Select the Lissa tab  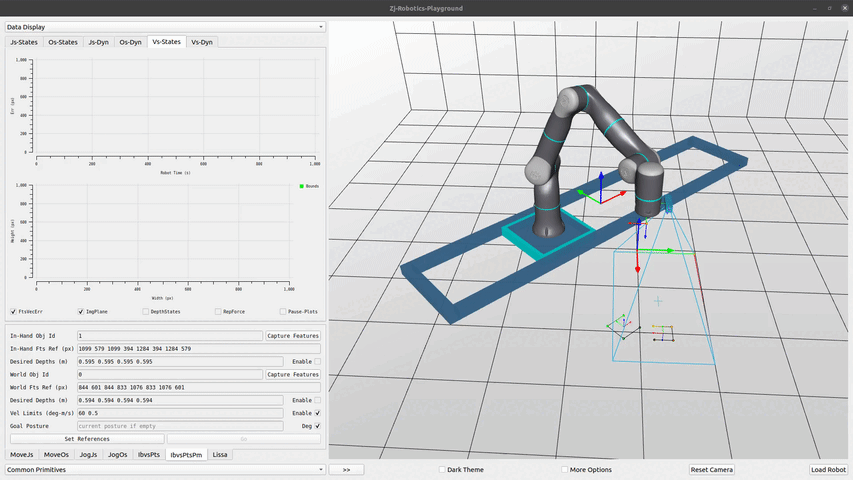220,454
